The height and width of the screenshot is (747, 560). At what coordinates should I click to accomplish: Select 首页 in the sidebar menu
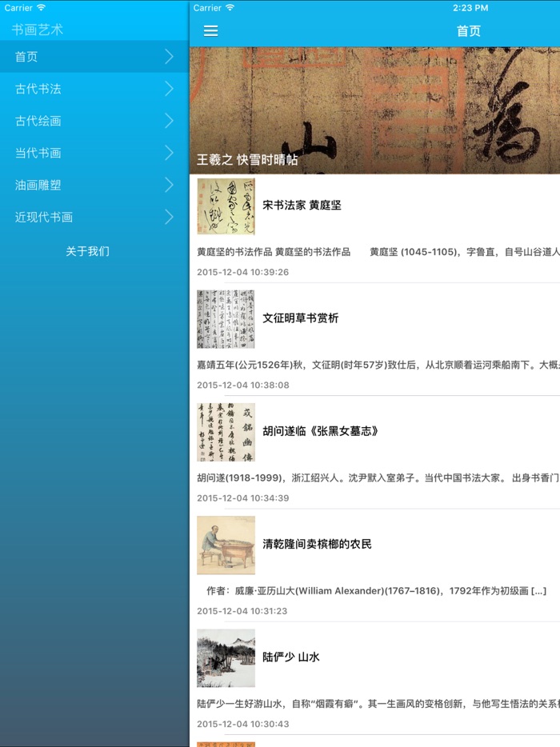(x=94, y=57)
